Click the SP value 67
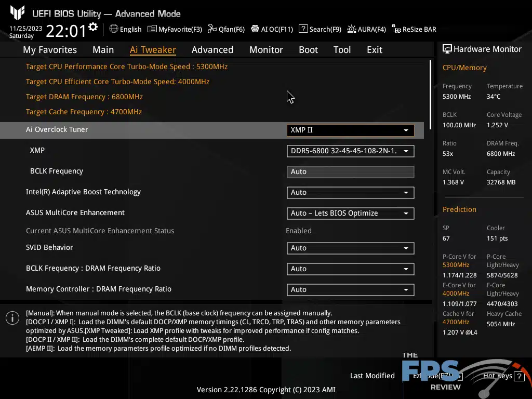Viewport: 532px width, 399px height. [x=446, y=238]
